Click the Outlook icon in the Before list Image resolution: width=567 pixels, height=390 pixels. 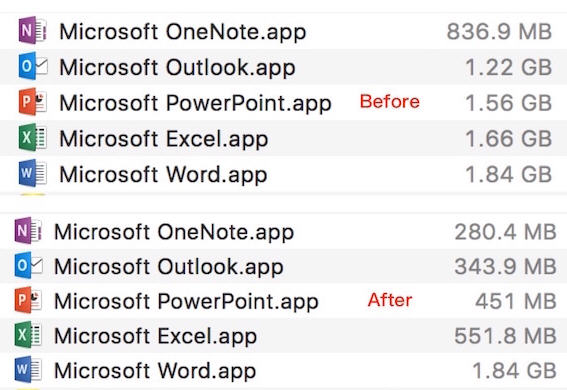coord(33,66)
